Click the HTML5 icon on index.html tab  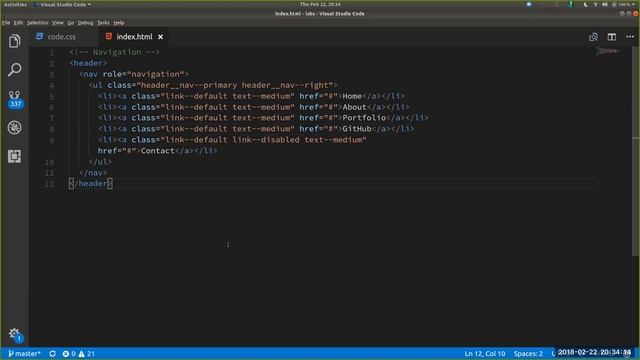(x=109, y=36)
